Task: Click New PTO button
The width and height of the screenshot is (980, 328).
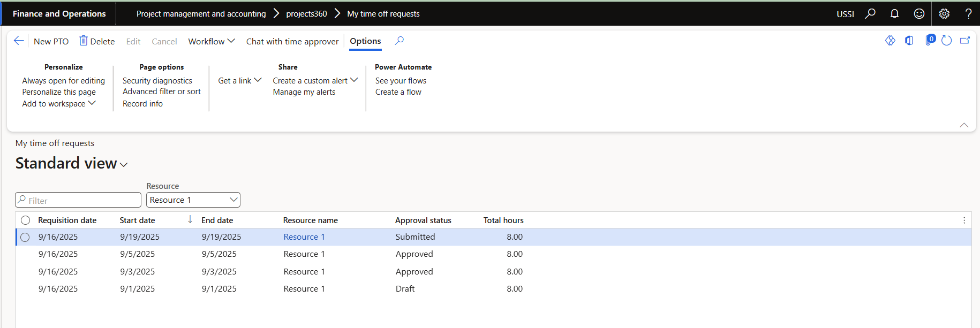Action: [51, 41]
